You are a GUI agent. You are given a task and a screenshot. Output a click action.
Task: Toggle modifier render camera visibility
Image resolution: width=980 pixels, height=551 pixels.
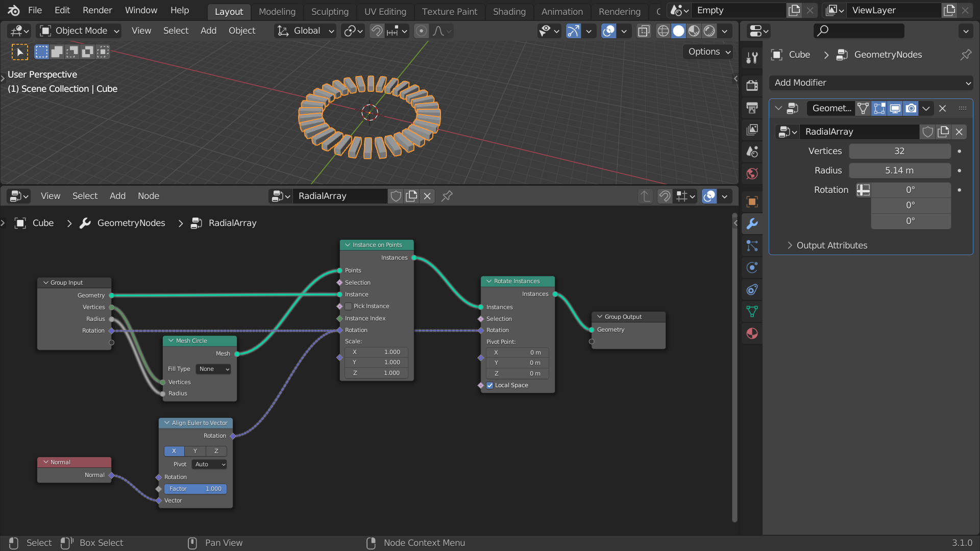(x=911, y=108)
